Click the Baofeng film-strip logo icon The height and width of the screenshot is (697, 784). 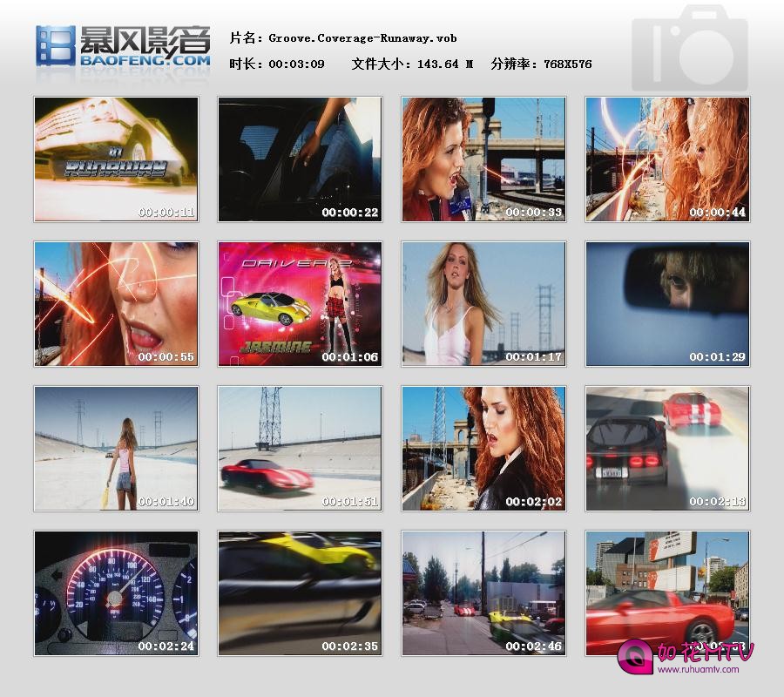pos(56,46)
